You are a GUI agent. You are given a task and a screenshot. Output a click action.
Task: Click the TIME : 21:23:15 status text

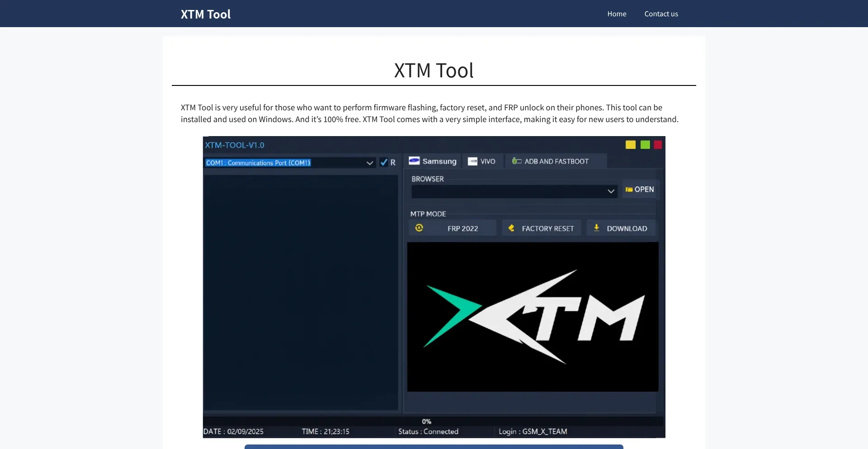coord(325,432)
